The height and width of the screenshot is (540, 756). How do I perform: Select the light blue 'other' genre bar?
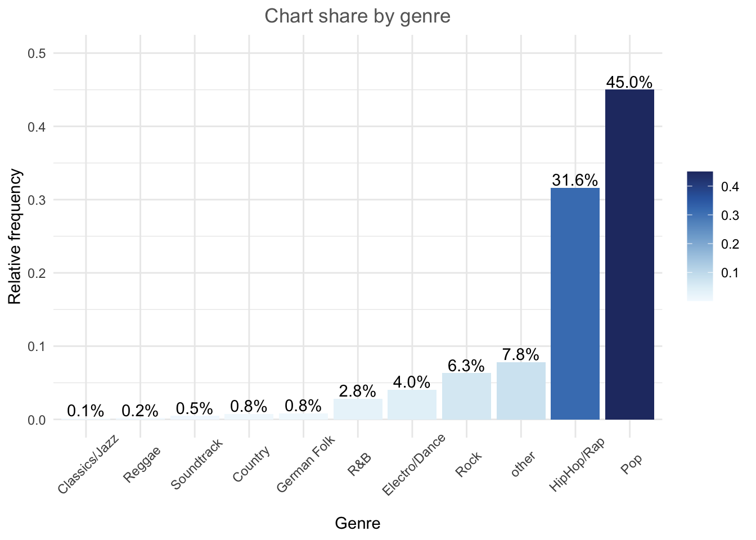pyautogui.click(x=521, y=391)
